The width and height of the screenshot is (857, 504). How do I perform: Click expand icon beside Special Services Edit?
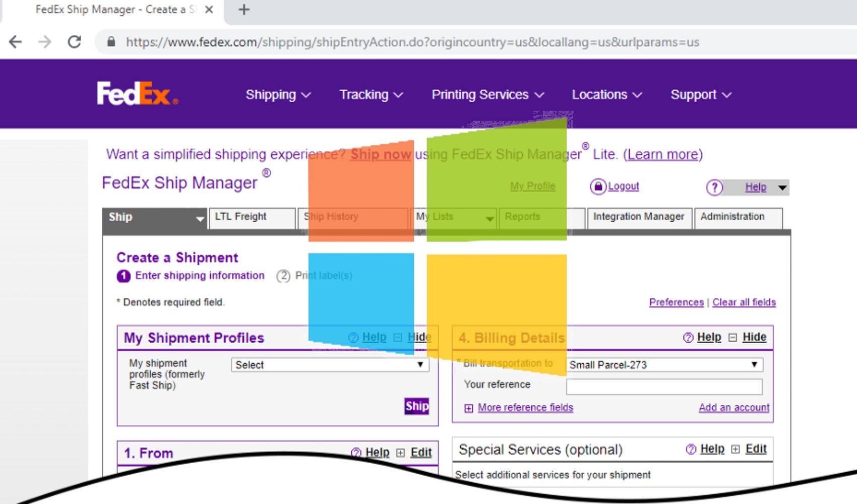(736, 449)
